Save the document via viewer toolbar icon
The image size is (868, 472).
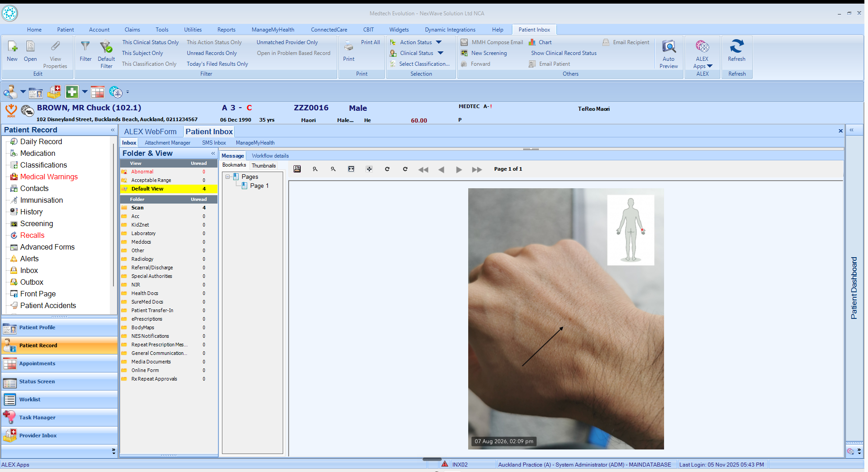[x=297, y=169]
